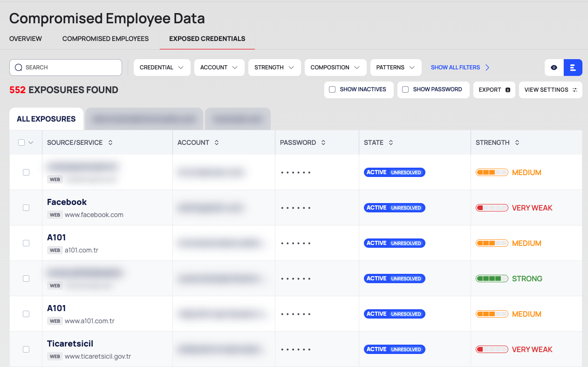This screenshot has width=588, height=367.
Task: Click the green Strong strength meter
Action: point(492,279)
